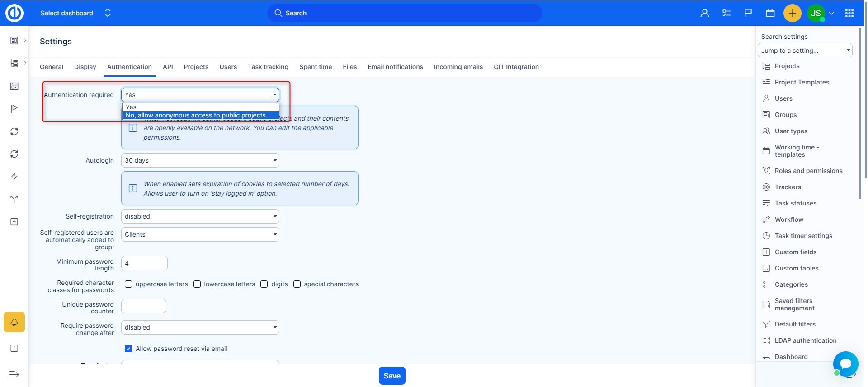
Task: Select No, allow anonymous access option
Action: point(196,115)
